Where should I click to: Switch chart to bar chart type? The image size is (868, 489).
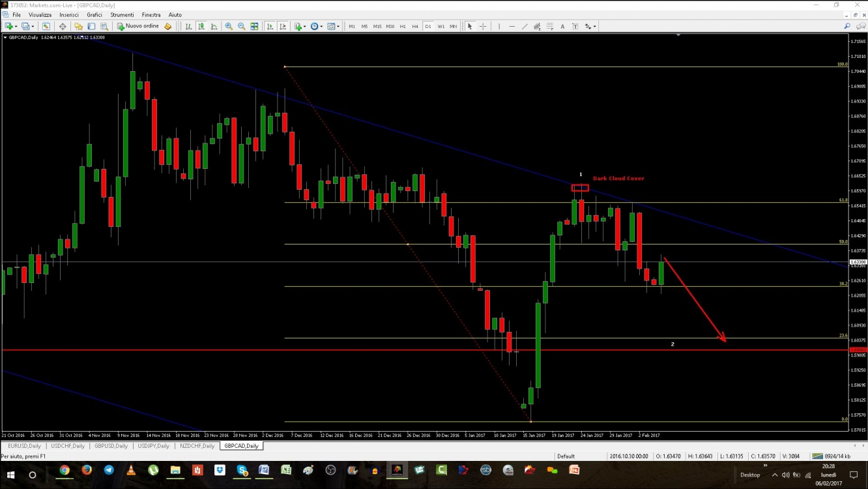[x=188, y=26]
